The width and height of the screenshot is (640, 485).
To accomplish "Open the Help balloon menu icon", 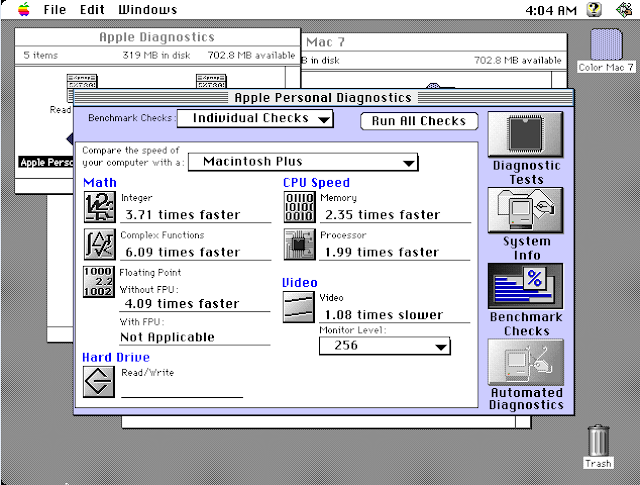I will 594,9.
